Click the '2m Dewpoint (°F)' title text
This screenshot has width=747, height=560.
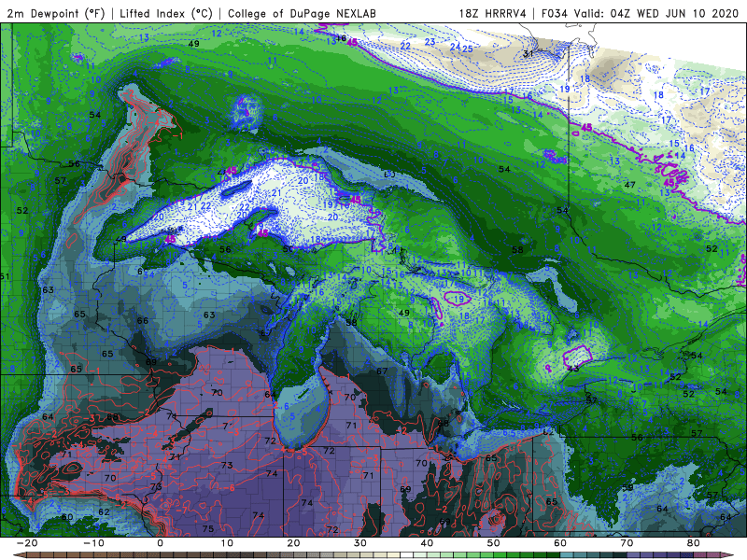click(x=56, y=13)
